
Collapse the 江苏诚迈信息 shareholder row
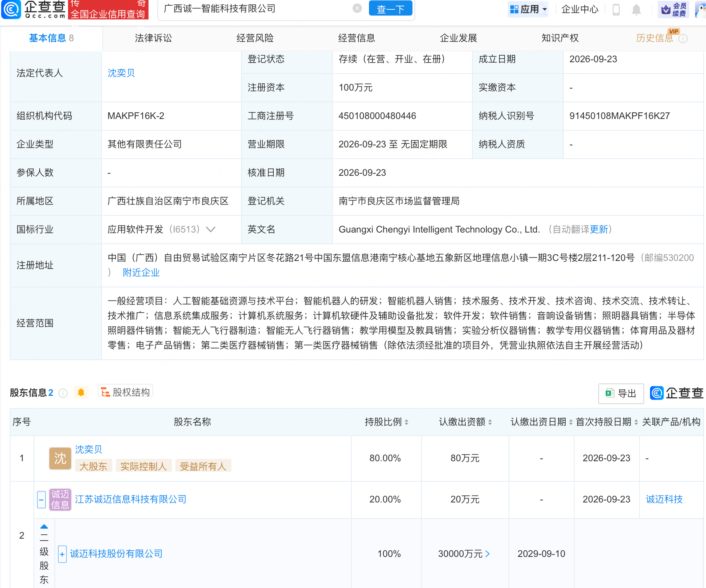(41, 499)
